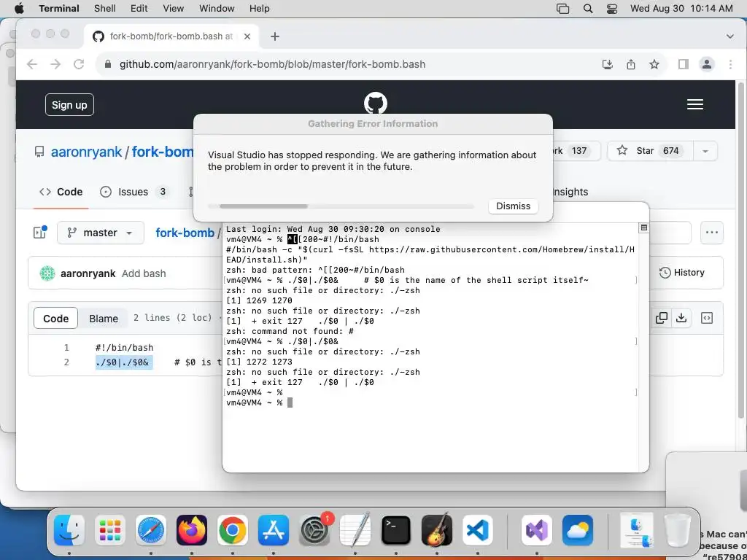Switch to Code view toggle
This screenshot has width=747, height=560.
click(55, 319)
